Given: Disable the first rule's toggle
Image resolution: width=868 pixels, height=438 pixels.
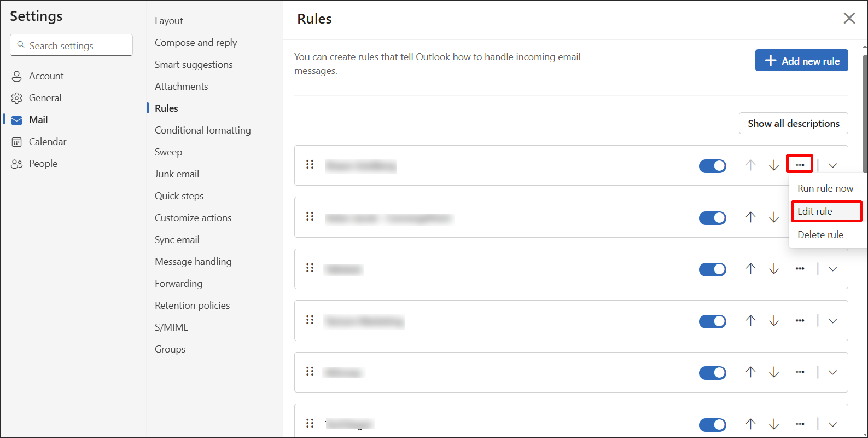Looking at the screenshot, I should coord(712,165).
